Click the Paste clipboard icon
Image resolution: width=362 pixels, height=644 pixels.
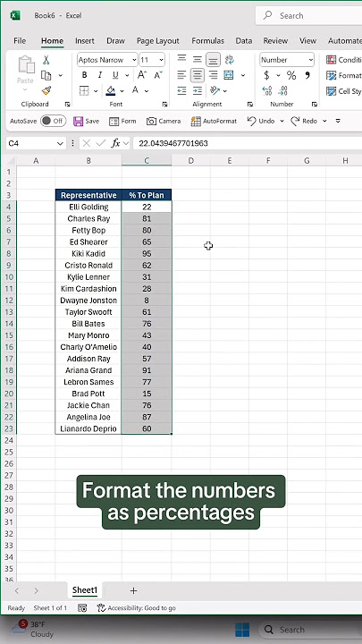pyautogui.click(x=25, y=65)
